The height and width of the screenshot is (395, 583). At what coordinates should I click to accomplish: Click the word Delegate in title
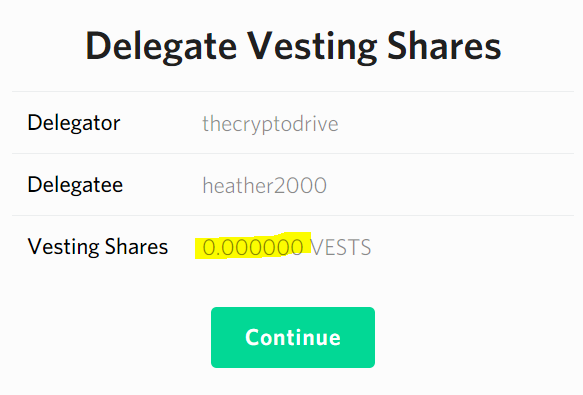pyautogui.click(x=161, y=47)
